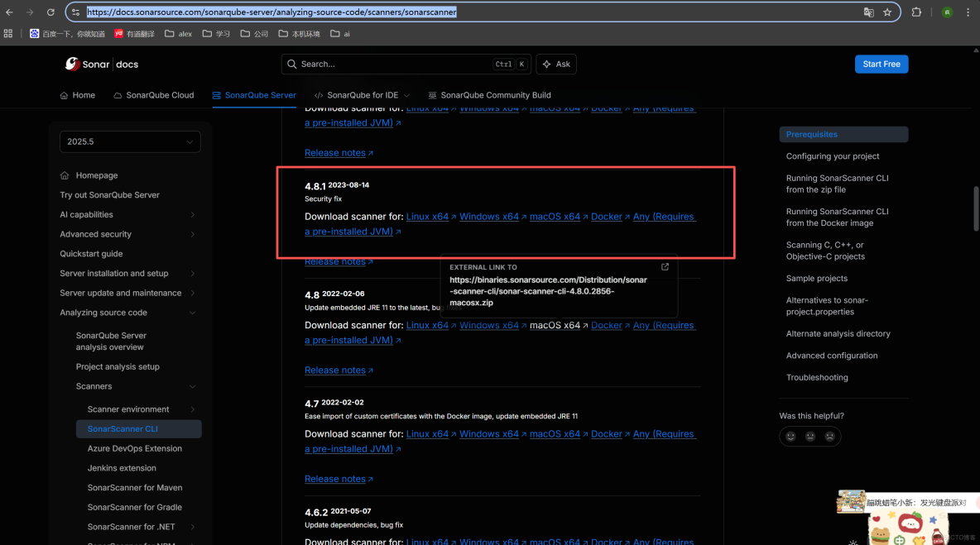980x545 pixels.
Task: Click the bookmark star in the address bar
Action: [886, 12]
